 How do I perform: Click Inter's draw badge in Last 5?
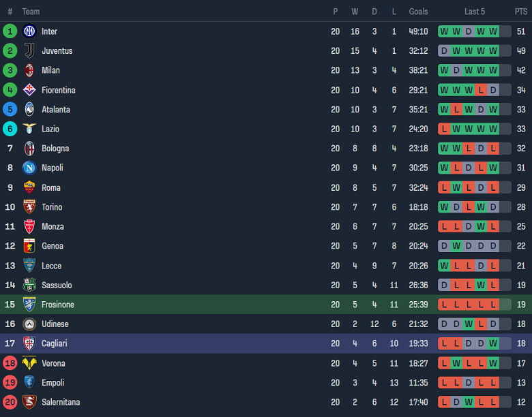tap(469, 31)
